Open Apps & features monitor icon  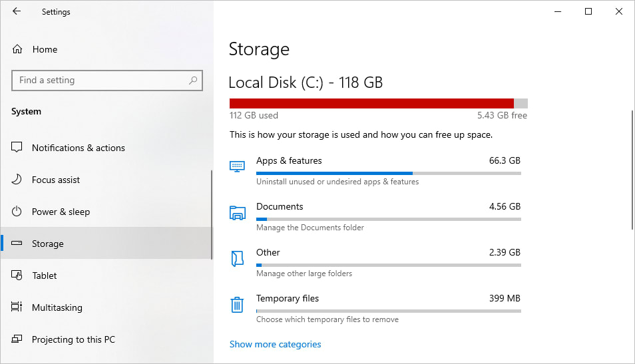tap(237, 166)
